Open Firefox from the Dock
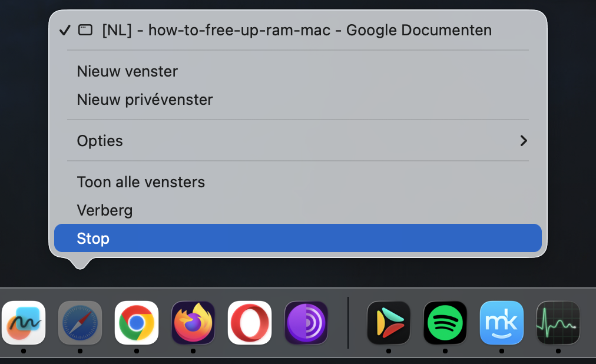This screenshot has height=364, width=596. pyautogui.click(x=193, y=323)
